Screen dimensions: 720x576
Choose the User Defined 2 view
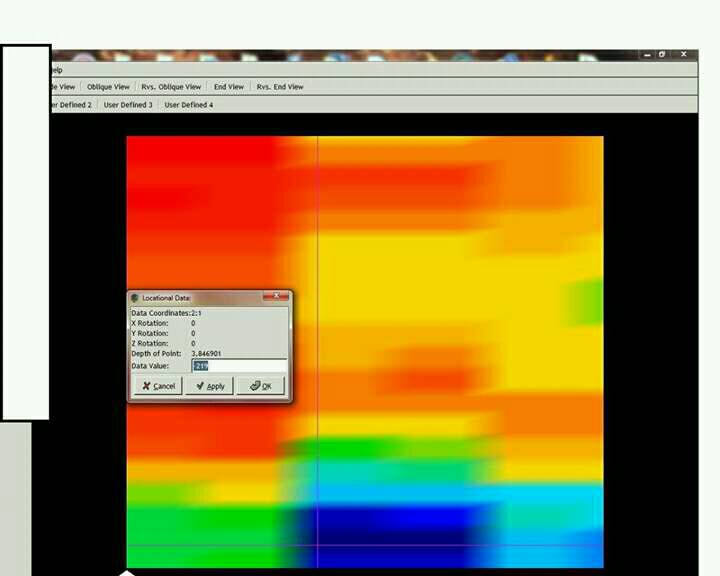(x=72, y=105)
